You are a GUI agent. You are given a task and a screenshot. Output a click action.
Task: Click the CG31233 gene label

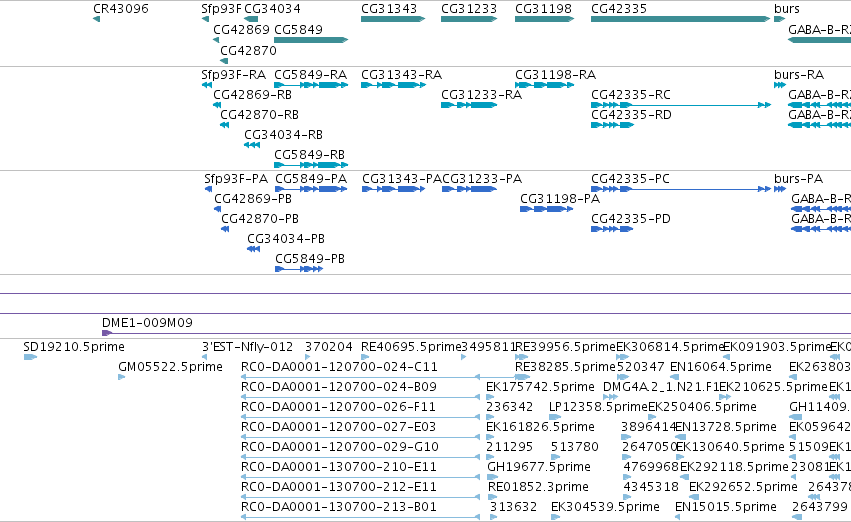point(469,9)
